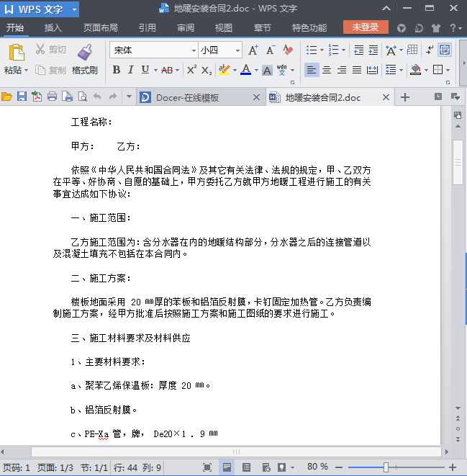This screenshot has width=467, height=476.
Task: Switch to full screen view in status bar
Action: point(207,467)
